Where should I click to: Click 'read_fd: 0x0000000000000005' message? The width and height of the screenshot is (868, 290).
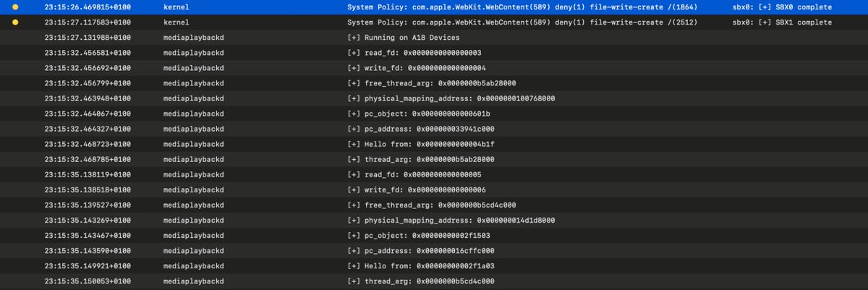(414, 174)
